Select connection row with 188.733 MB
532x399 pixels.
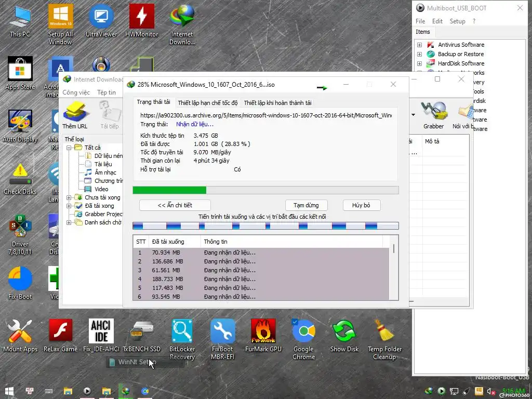pos(261,279)
